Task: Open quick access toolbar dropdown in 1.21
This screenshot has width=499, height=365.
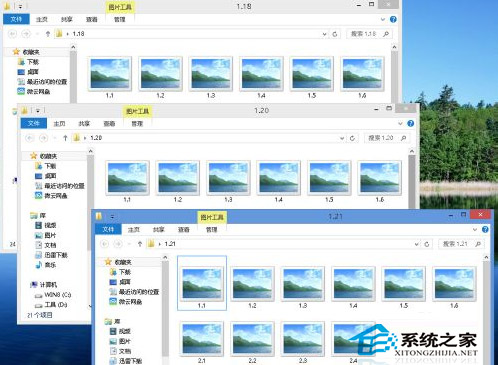Action: tap(112, 217)
